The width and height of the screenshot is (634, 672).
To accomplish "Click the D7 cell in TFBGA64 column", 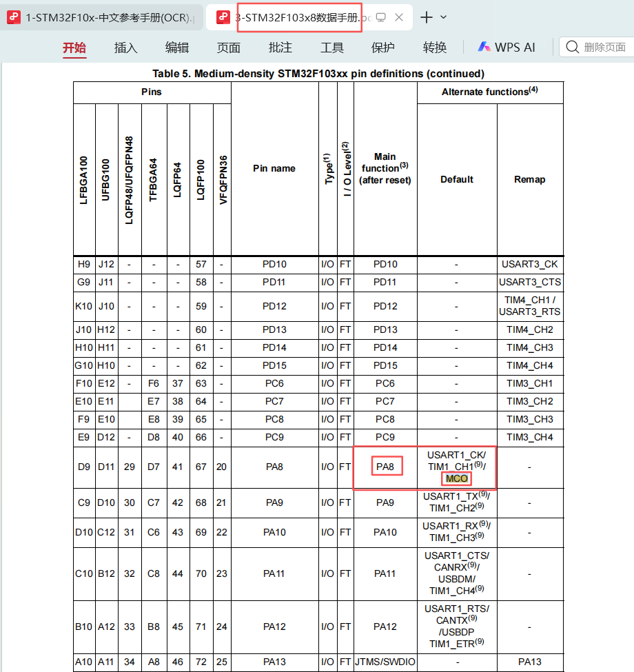I will click(x=154, y=467).
